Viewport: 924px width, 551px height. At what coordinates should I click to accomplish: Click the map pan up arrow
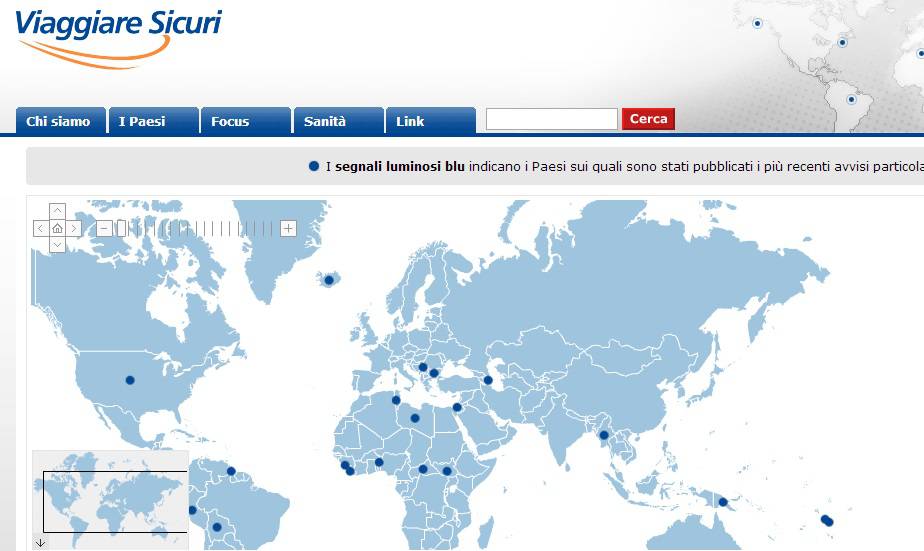coord(57,211)
